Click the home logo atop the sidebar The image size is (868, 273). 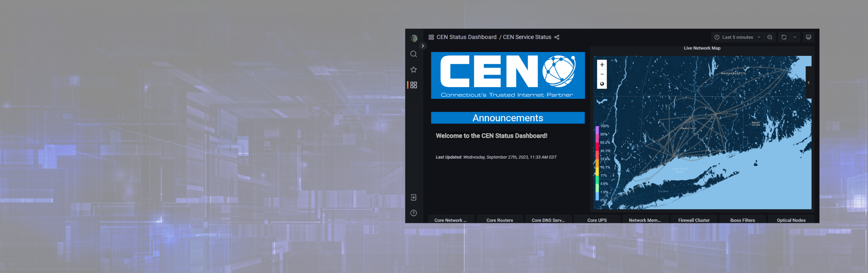(x=414, y=38)
